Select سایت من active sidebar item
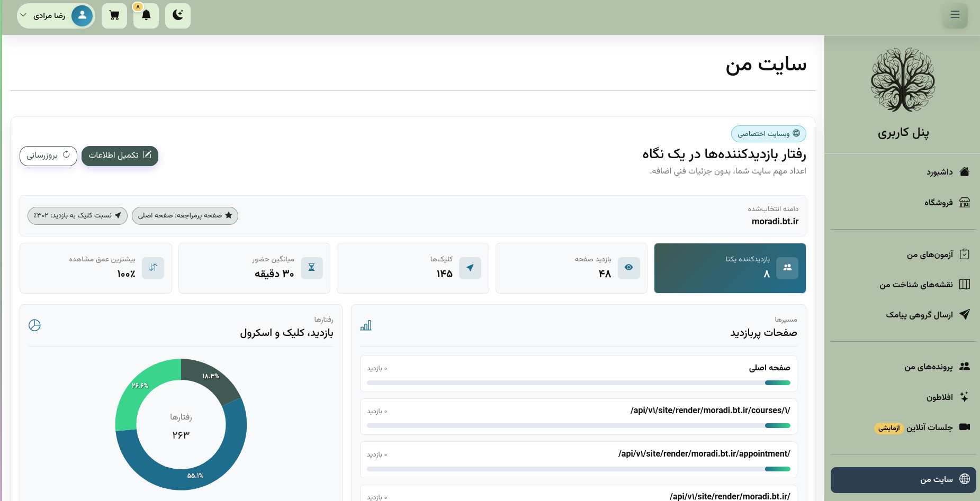The width and height of the screenshot is (980, 501). [x=903, y=479]
